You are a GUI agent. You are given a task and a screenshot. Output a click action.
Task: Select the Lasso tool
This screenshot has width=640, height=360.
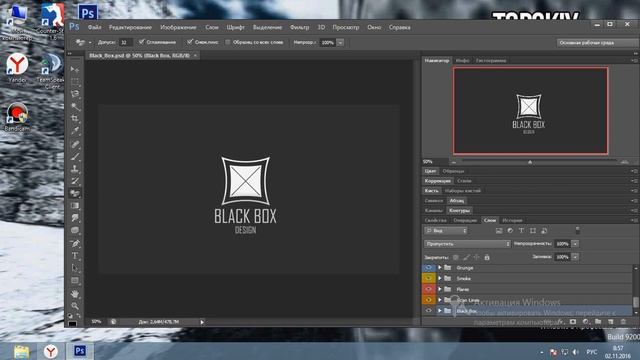[75, 94]
